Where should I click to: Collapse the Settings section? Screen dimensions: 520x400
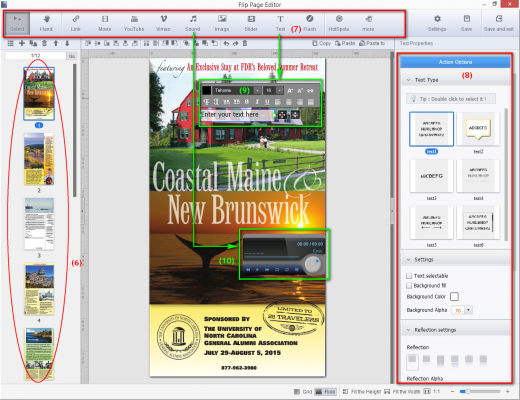point(409,259)
